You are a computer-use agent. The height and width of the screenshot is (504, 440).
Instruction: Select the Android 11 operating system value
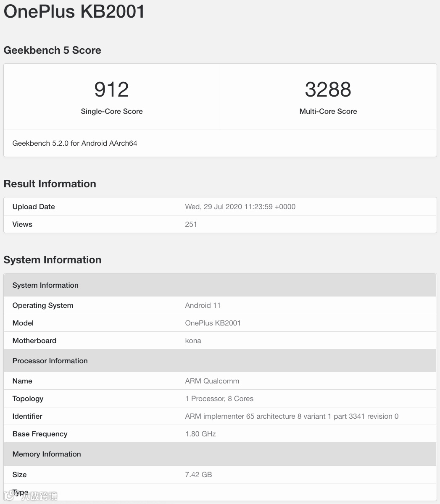[x=203, y=305]
